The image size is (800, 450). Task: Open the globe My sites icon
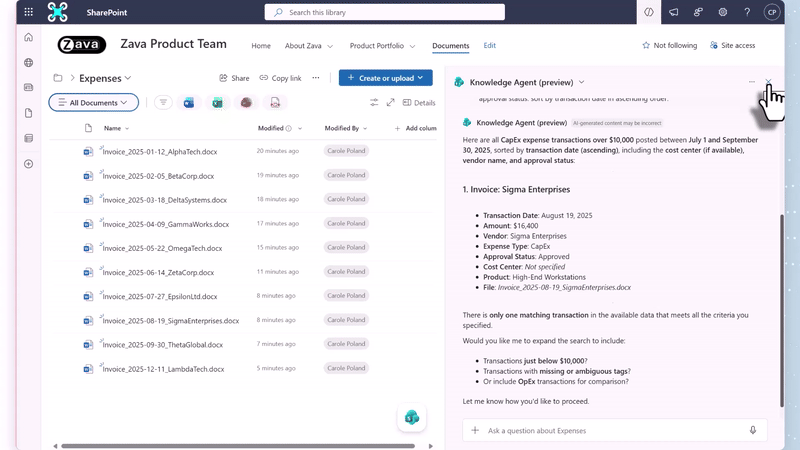coord(29,62)
